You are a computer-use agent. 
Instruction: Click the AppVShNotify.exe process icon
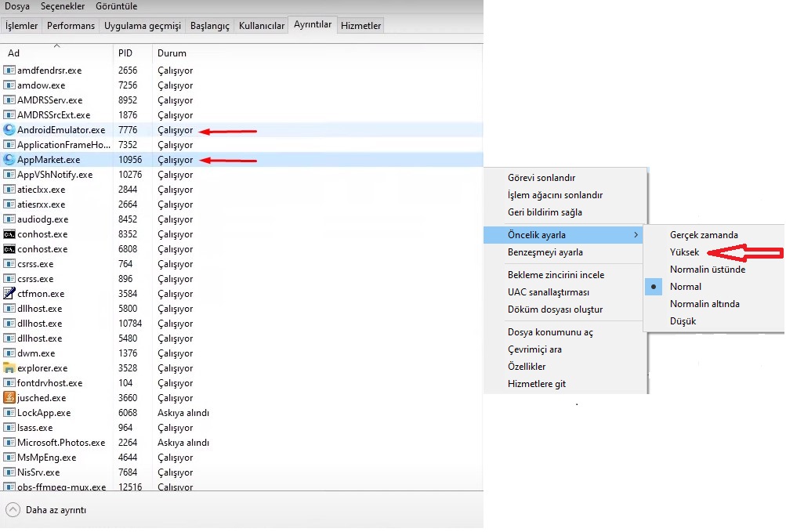coord(9,175)
